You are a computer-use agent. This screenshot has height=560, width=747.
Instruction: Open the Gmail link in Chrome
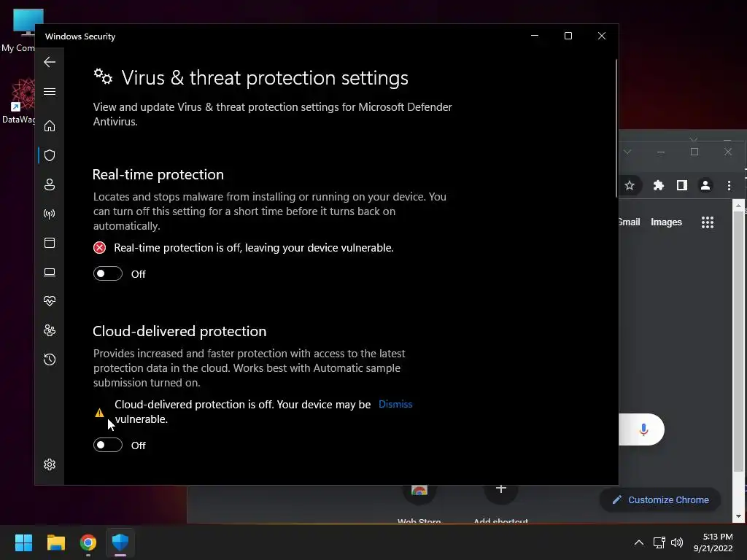coord(629,222)
